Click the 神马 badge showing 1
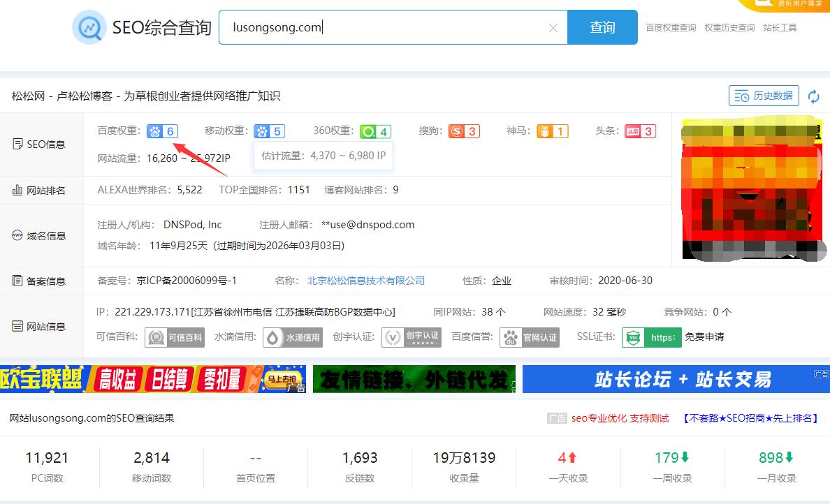This screenshot has height=504, width=830. click(x=553, y=131)
